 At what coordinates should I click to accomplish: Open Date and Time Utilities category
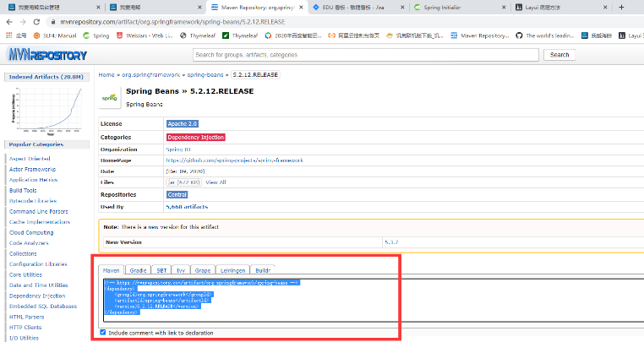point(39,285)
